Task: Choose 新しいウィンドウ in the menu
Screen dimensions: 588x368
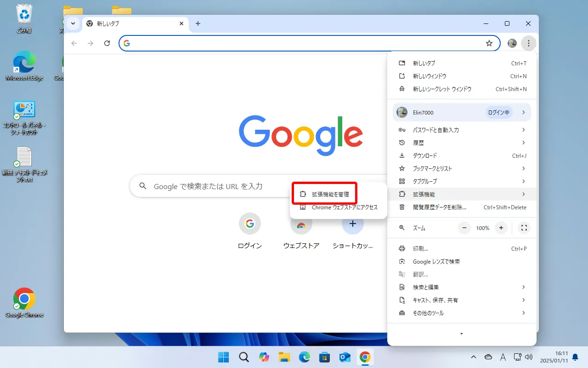Action: tap(462, 76)
